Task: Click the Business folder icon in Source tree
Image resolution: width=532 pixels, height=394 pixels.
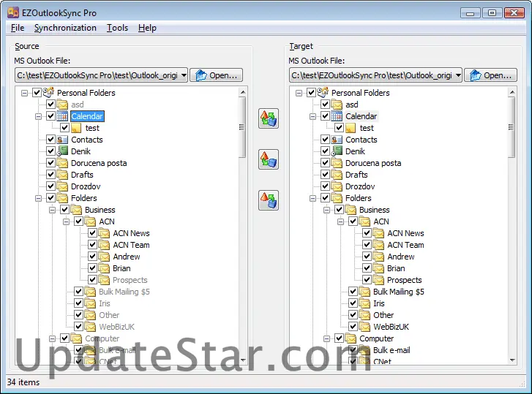Action: [x=76, y=210]
